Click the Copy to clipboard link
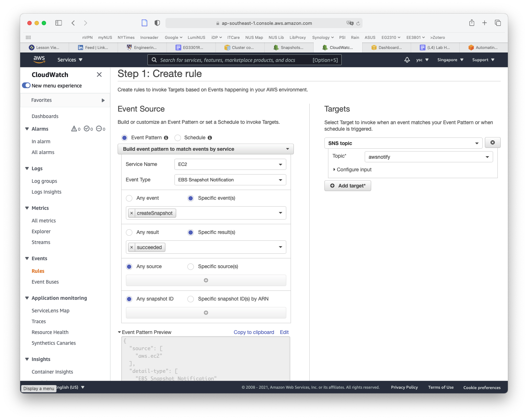 [x=254, y=332]
